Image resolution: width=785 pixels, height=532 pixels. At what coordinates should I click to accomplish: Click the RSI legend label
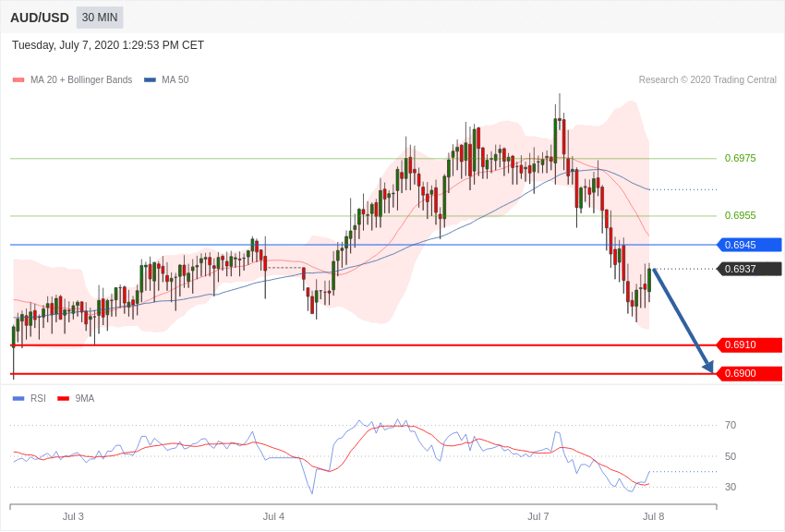[x=38, y=398]
